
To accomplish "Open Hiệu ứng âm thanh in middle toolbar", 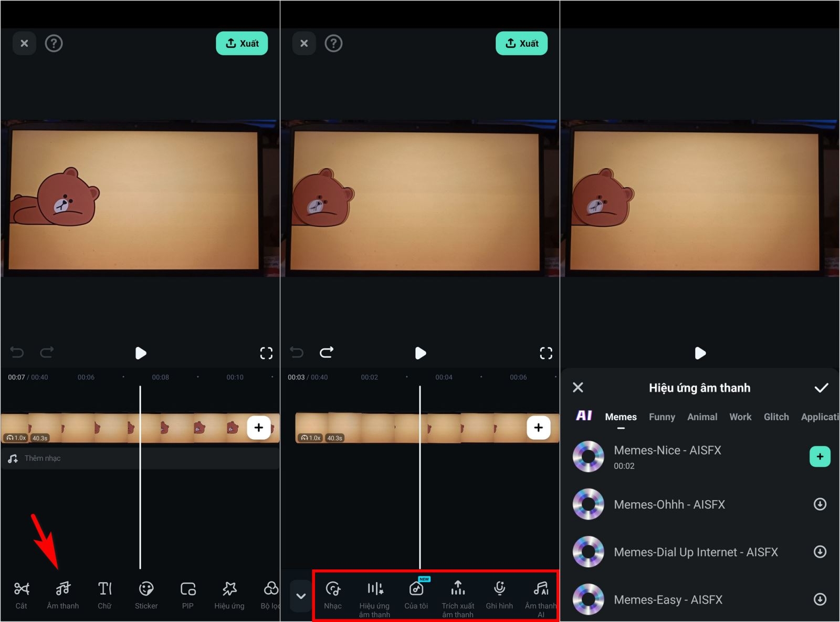I will point(374,599).
